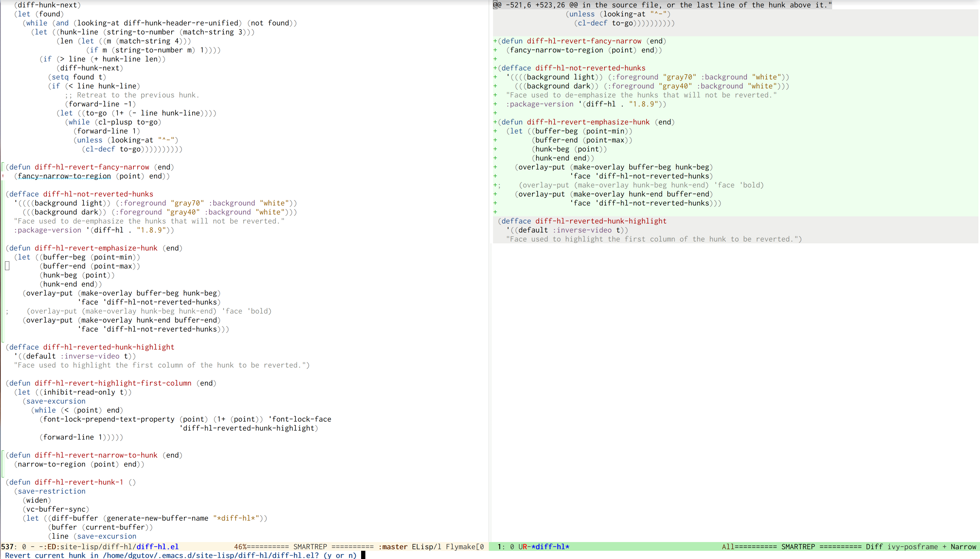Open the ELisp/l major mode menu
This screenshot has height=559, width=980.
point(426,546)
